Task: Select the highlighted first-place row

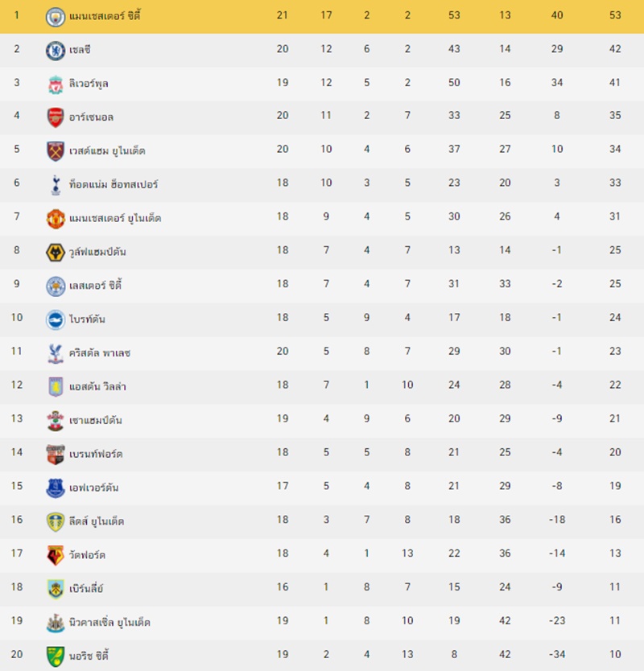Action: click(322, 16)
